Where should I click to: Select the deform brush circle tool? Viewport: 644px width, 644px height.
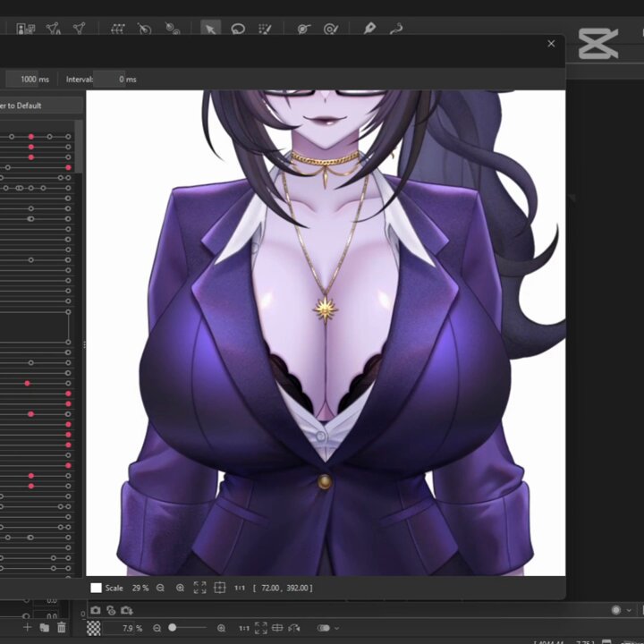(303, 29)
